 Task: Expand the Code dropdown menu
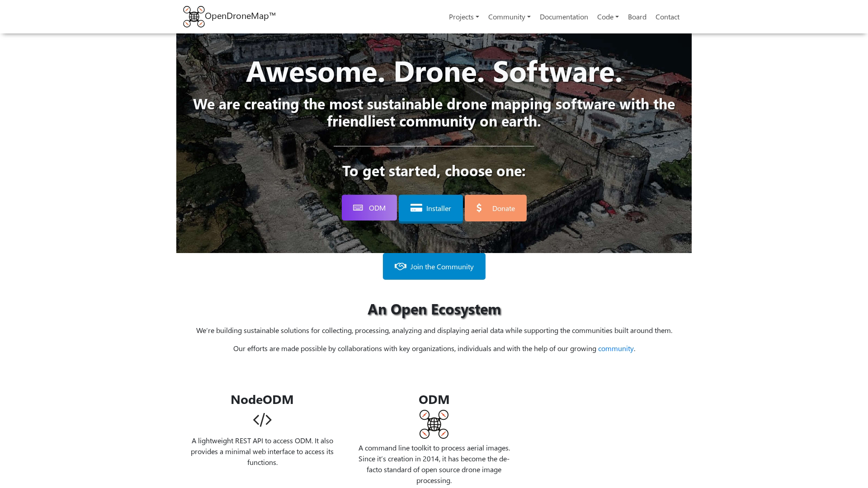608,17
